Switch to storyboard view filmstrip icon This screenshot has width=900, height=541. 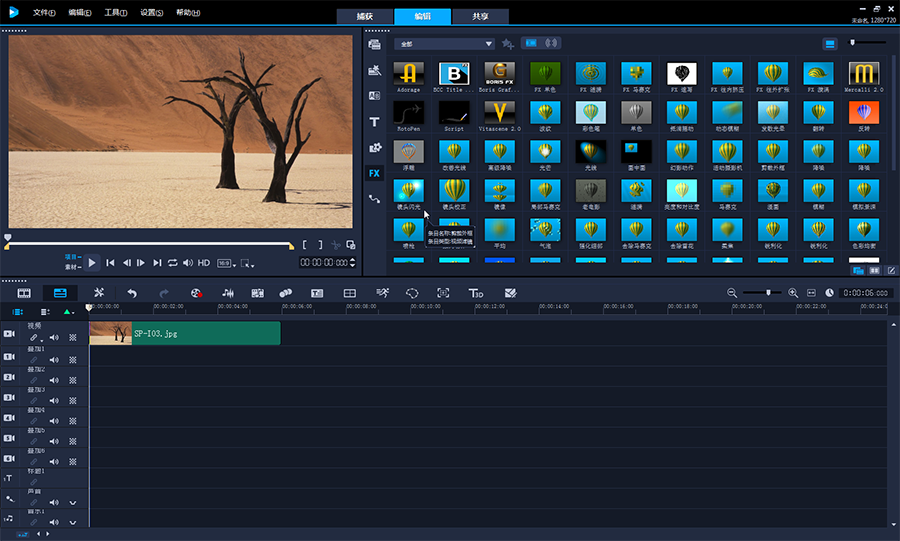click(24, 293)
